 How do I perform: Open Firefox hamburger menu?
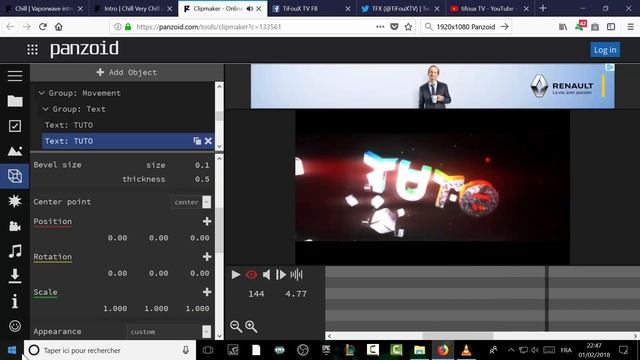[630, 27]
